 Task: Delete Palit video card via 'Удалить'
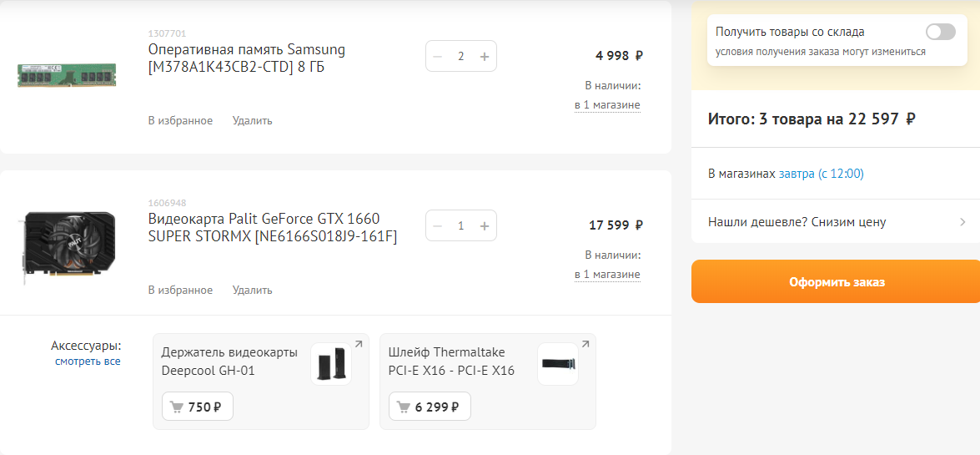[252, 290]
